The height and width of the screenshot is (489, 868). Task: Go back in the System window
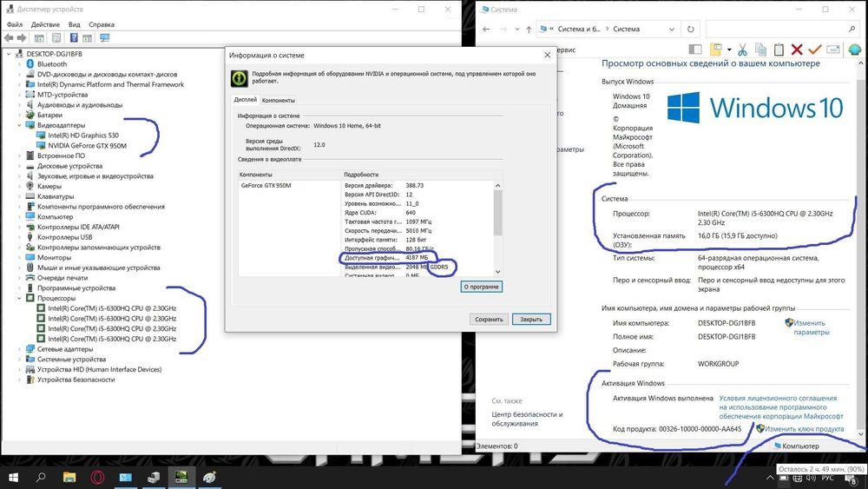[486, 30]
